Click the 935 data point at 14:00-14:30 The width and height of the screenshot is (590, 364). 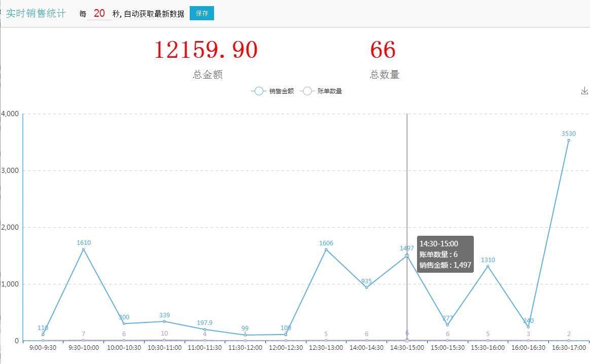[366, 287]
